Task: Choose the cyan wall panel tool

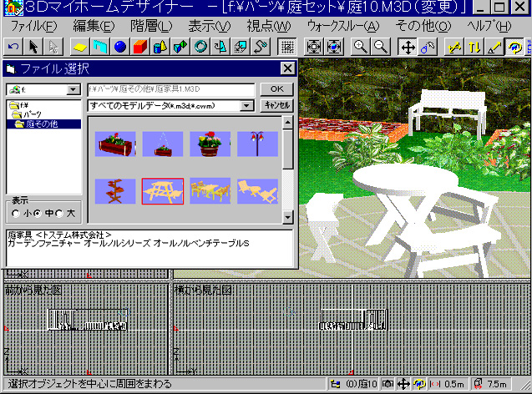Action: (100, 47)
